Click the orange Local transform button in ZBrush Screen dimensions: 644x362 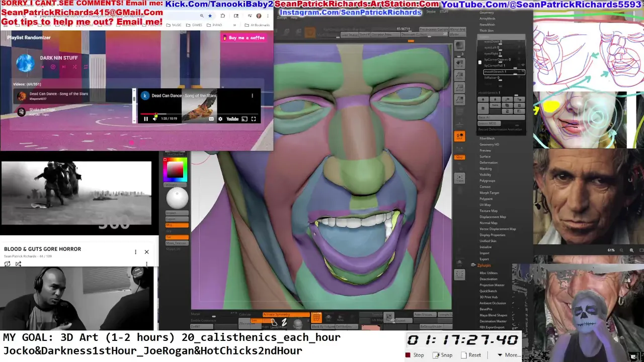pyautogui.click(x=459, y=136)
